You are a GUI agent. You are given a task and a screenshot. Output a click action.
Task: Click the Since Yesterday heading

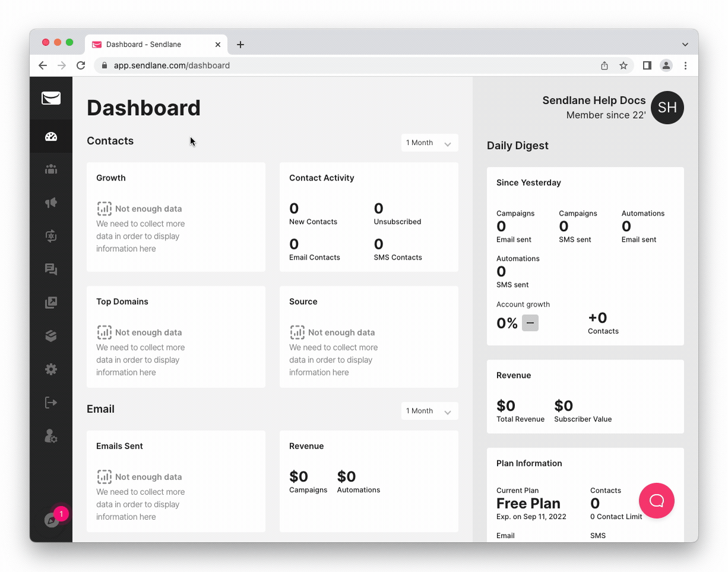pos(528,182)
